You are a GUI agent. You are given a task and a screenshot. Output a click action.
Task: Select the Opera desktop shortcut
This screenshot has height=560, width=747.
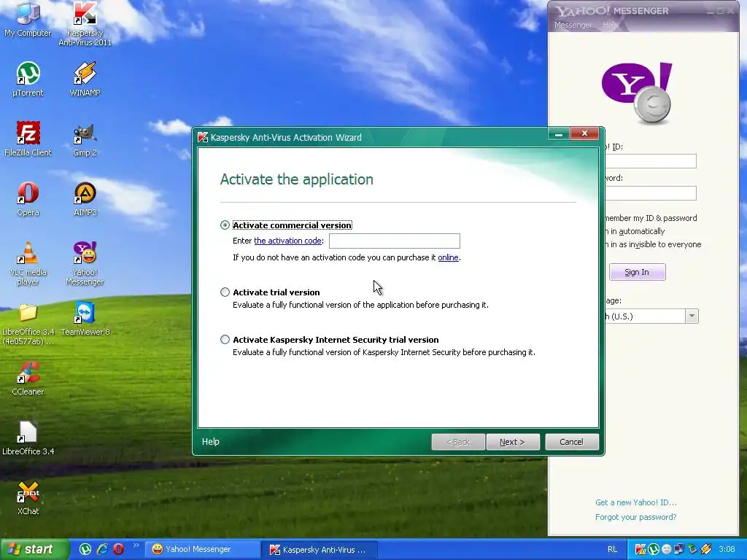28,199
